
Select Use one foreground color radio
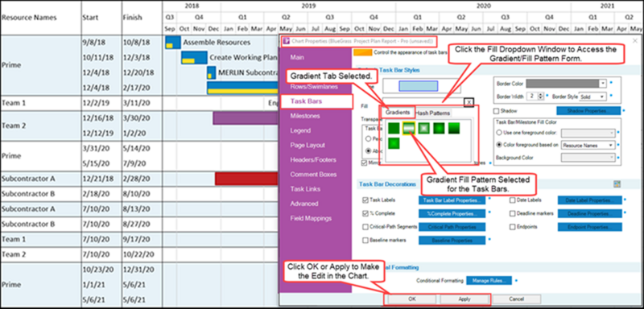(499, 133)
